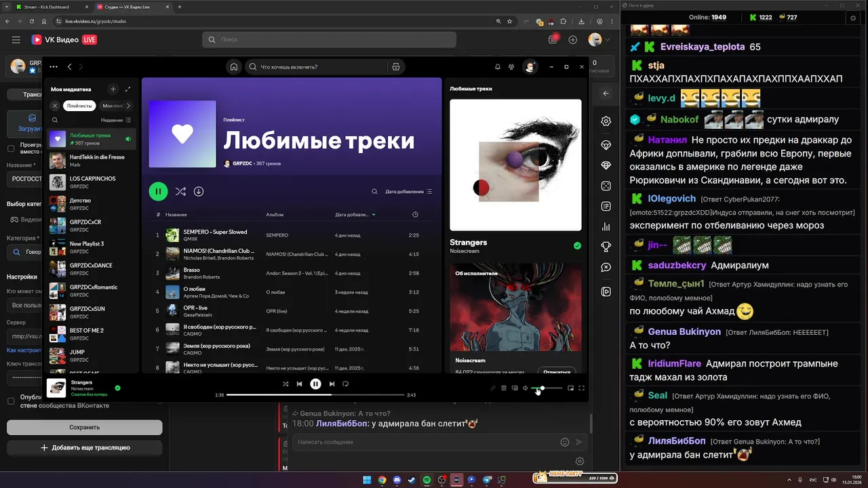Sort tracks by the Альбом column header

point(275,214)
